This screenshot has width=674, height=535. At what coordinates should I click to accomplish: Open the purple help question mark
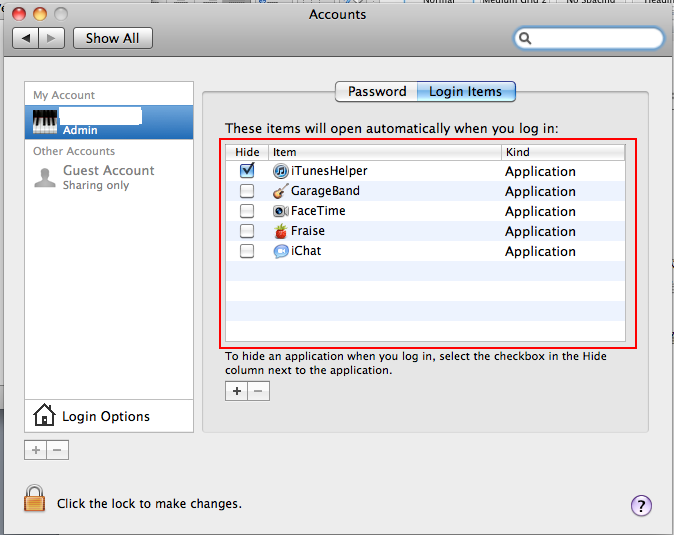pyautogui.click(x=641, y=505)
